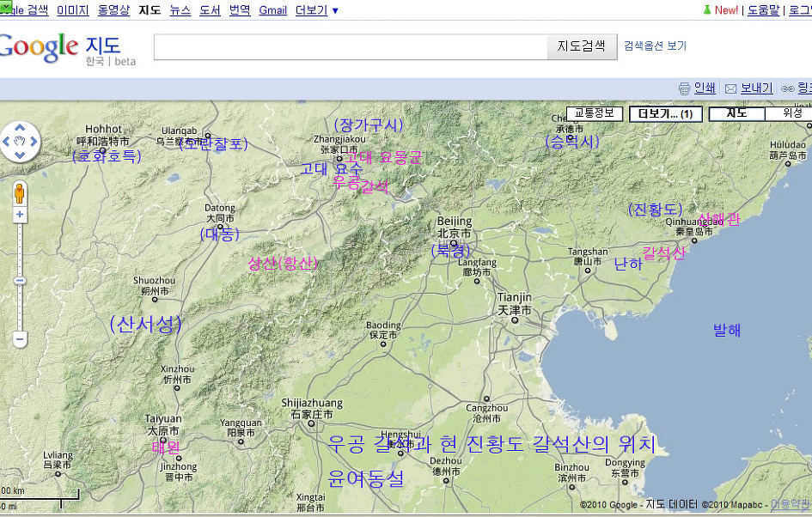Viewport: 812px width, 517px height.
Task: Open the 이미지 link in top bar
Action: pyautogui.click(x=73, y=10)
